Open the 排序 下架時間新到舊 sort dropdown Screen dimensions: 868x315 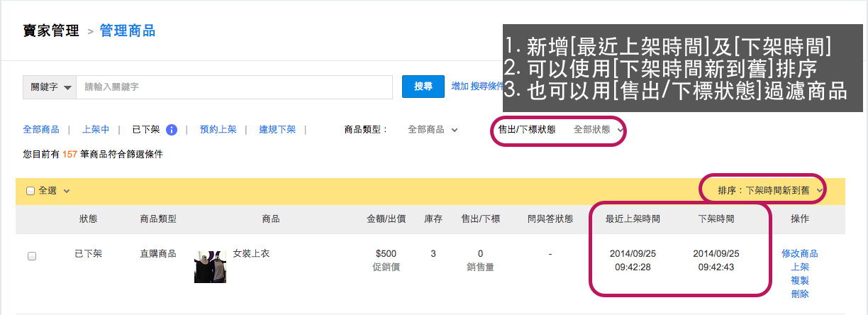[769, 190]
